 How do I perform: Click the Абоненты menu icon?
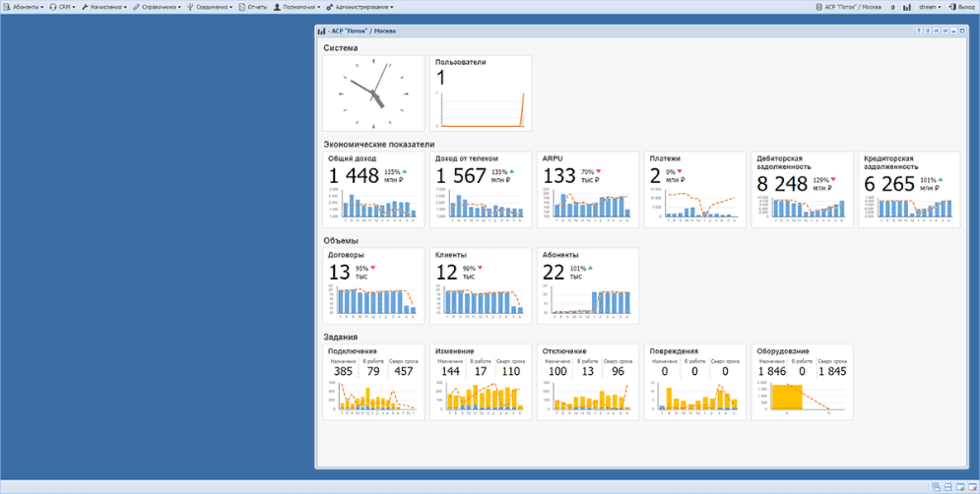tap(8, 7)
